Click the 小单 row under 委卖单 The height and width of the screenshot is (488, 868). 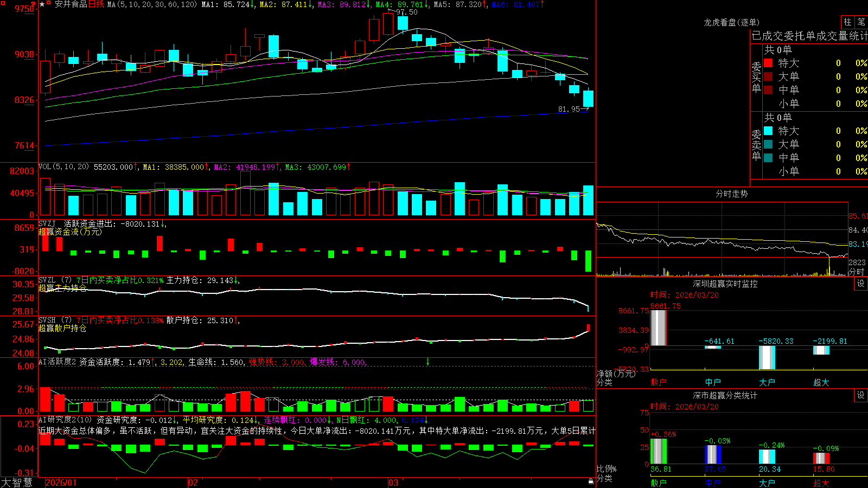coord(815,171)
